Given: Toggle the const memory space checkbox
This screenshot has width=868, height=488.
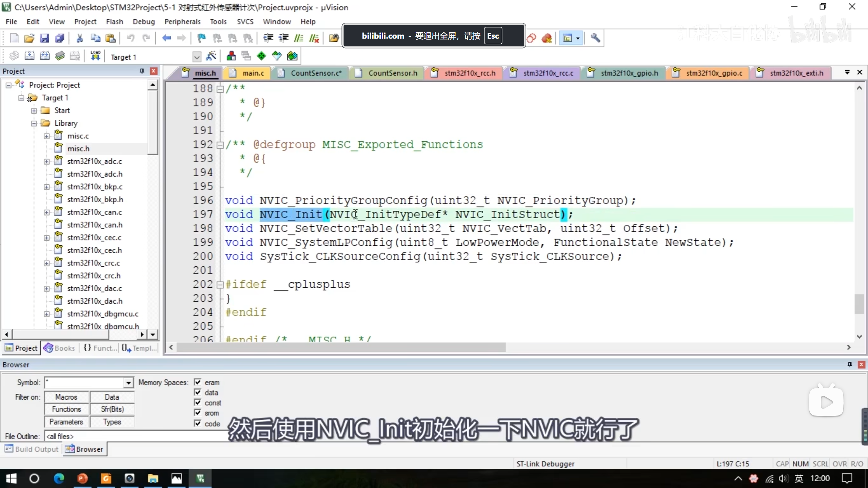Looking at the screenshot, I should point(198,403).
